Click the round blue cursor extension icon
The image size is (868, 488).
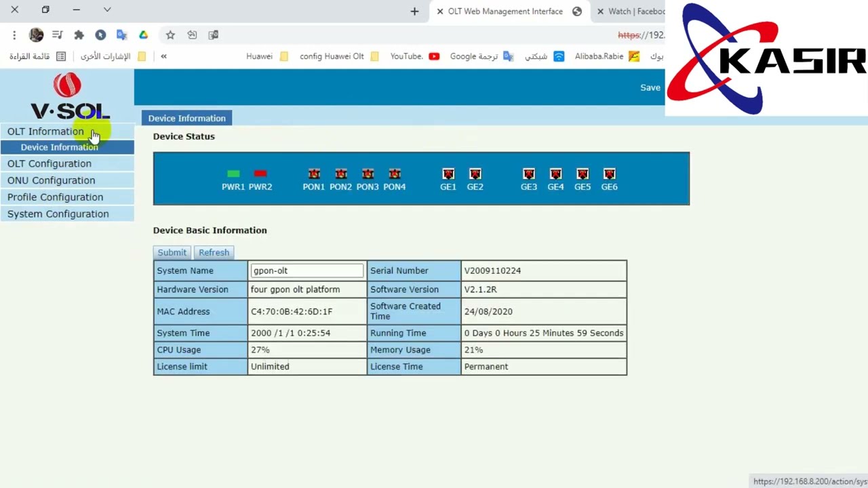(x=100, y=35)
